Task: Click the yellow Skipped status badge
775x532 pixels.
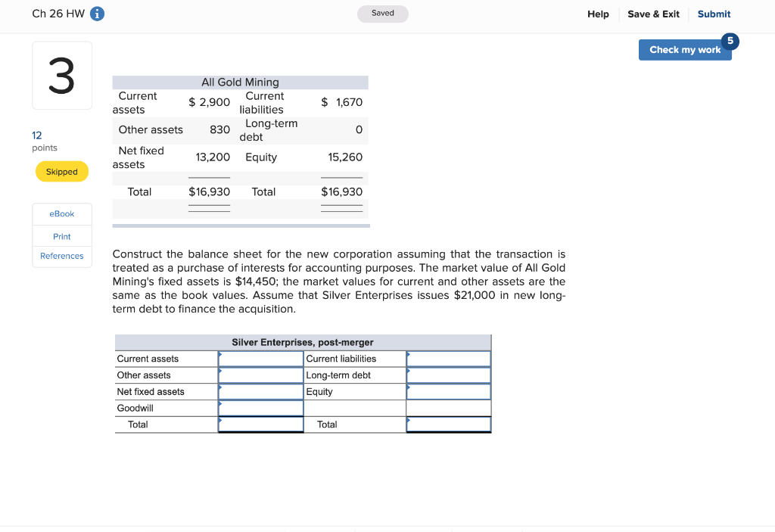Action: (61, 171)
